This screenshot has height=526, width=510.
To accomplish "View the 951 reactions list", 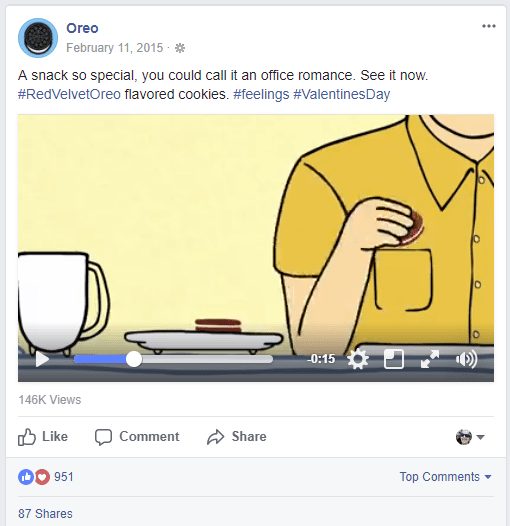I will point(46,477).
